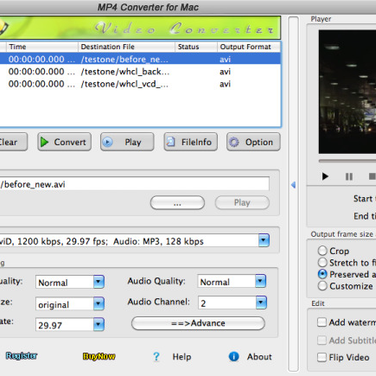Enable the Flip Video checkbox
This screenshot has height=376, width=376.
tap(322, 357)
